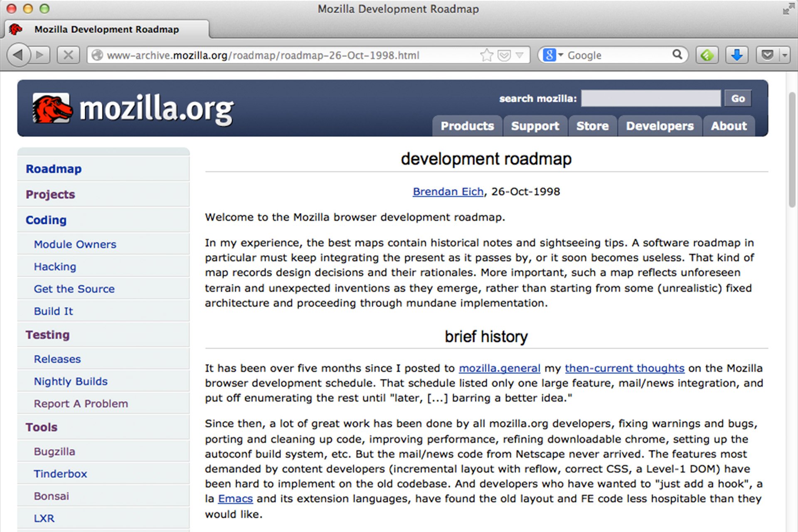Follow the mozilla.general link

pyautogui.click(x=500, y=368)
